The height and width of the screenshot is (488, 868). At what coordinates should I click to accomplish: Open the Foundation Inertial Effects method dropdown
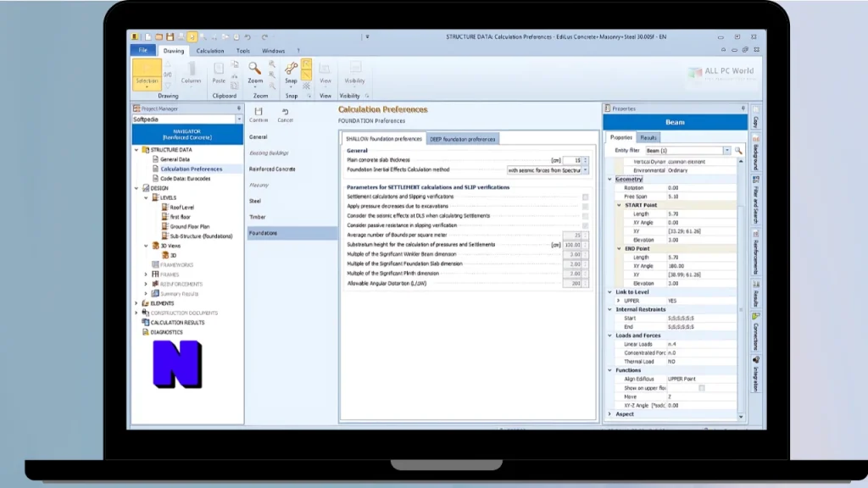click(x=585, y=170)
